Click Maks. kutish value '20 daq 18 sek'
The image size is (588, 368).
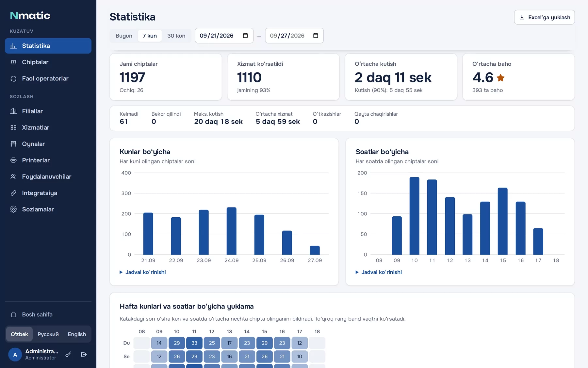[x=218, y=122]
